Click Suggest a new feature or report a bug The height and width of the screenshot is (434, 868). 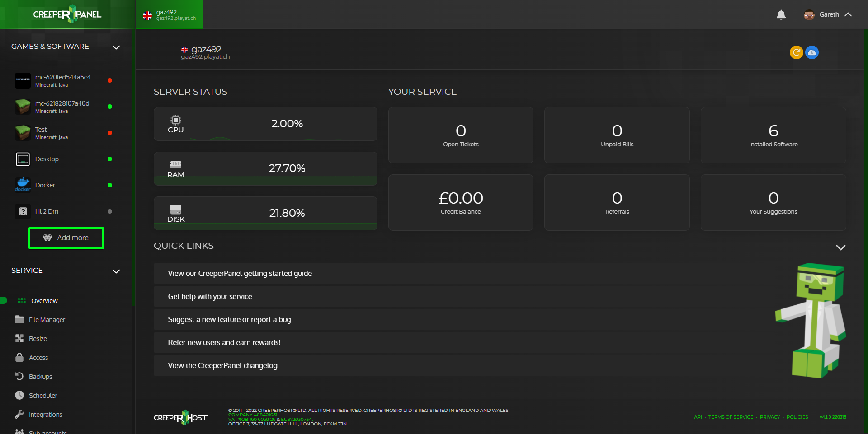tap(229, 319)
